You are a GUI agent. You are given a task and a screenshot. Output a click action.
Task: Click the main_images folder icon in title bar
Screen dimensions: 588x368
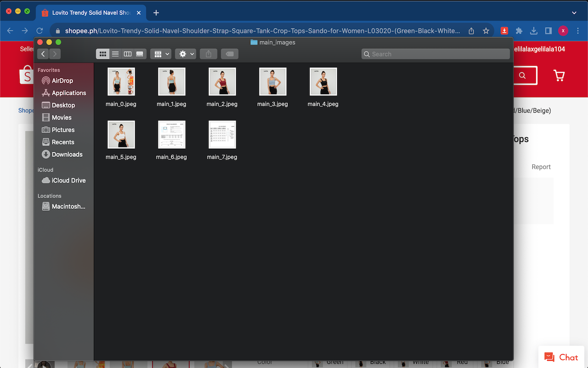(254, 42)
